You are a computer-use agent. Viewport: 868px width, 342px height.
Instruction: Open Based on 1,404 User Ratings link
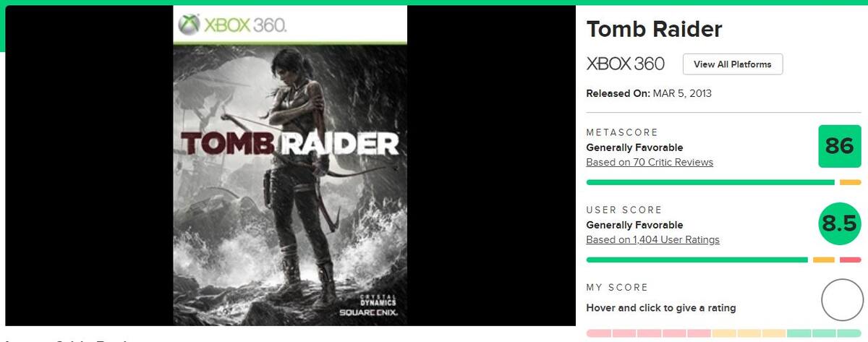[x=652, y=239]
